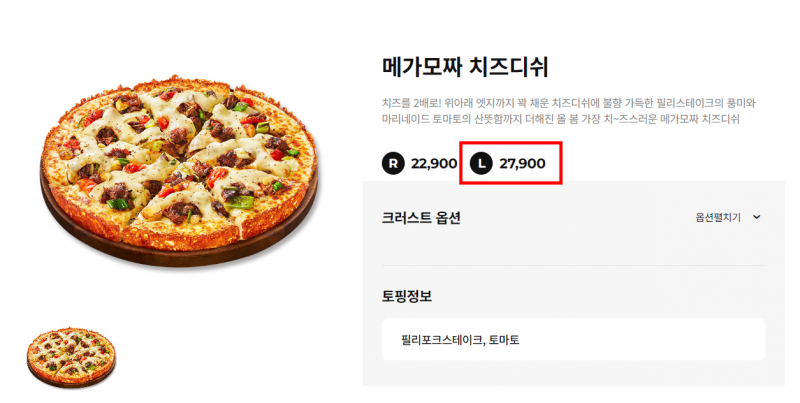800x403 pixels.
Task: Click the second line of the product description
Action: pyautogui.click(x=560, y=120)
